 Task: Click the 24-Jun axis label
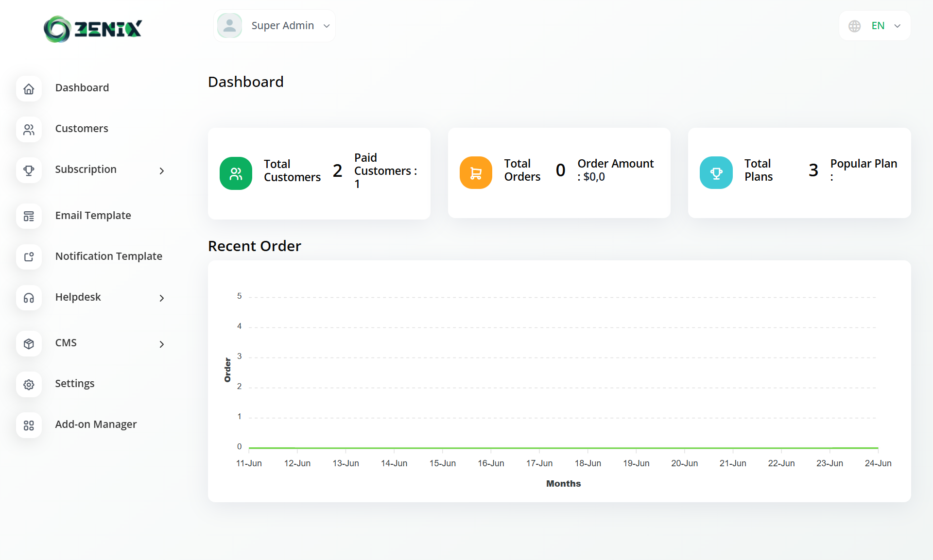click(878, 463)
